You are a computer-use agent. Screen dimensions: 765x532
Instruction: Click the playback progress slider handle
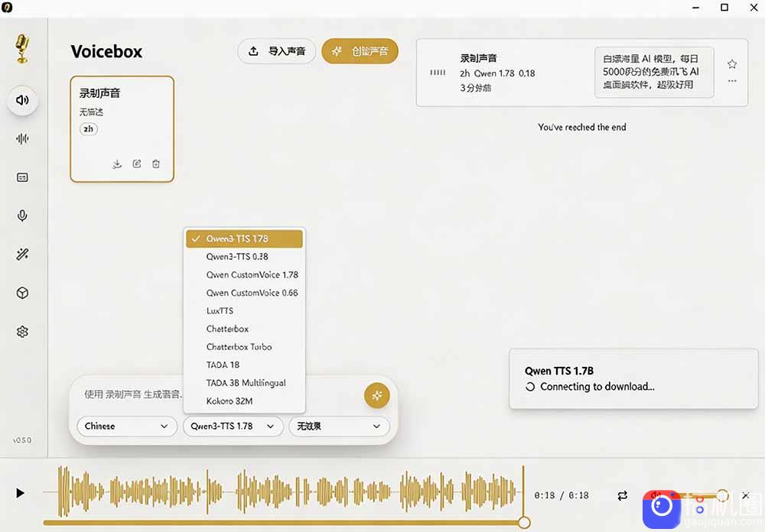[x=524, y=522]
